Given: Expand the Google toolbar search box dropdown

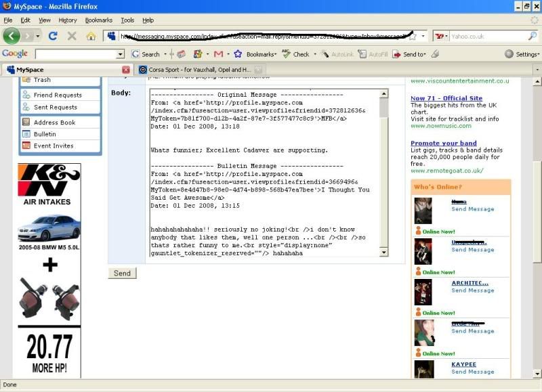Looking at the screenshot, I should (121, 54).
